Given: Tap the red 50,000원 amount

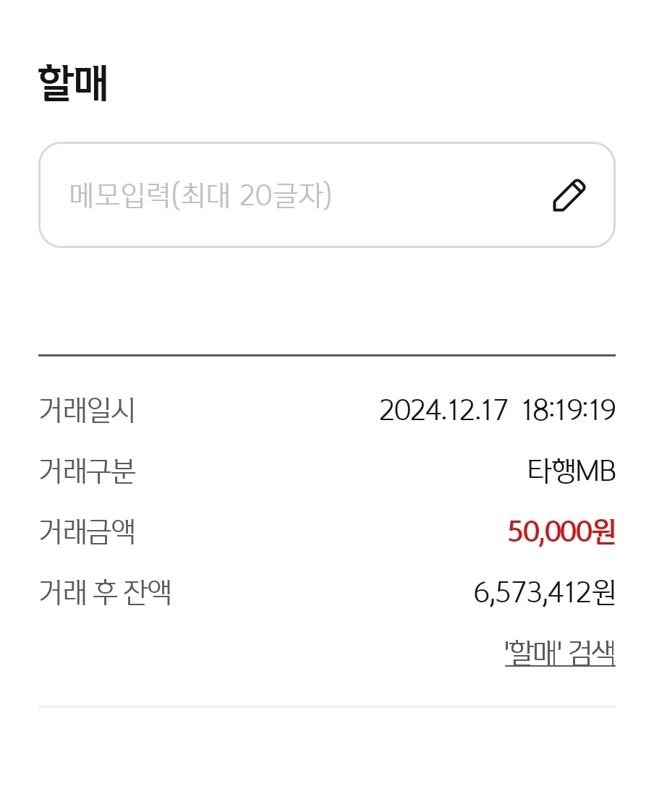Looking at the screenshot, I should click(561, 532).
